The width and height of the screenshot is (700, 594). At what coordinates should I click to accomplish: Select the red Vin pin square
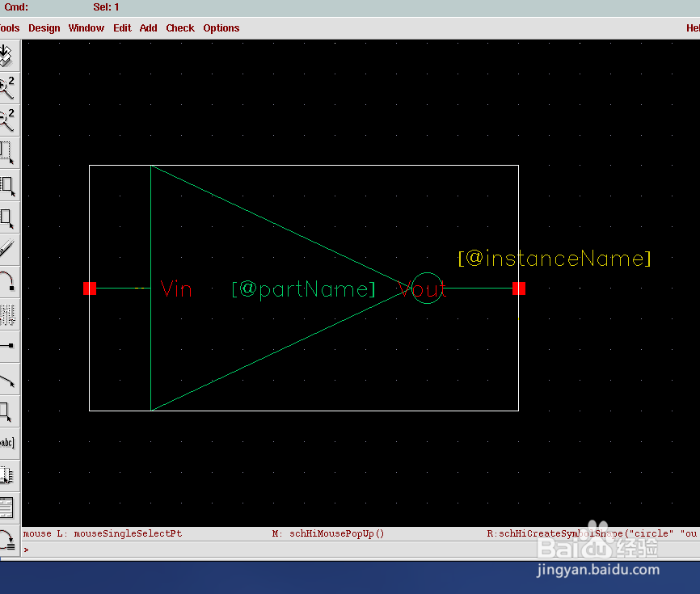[90, 289]
